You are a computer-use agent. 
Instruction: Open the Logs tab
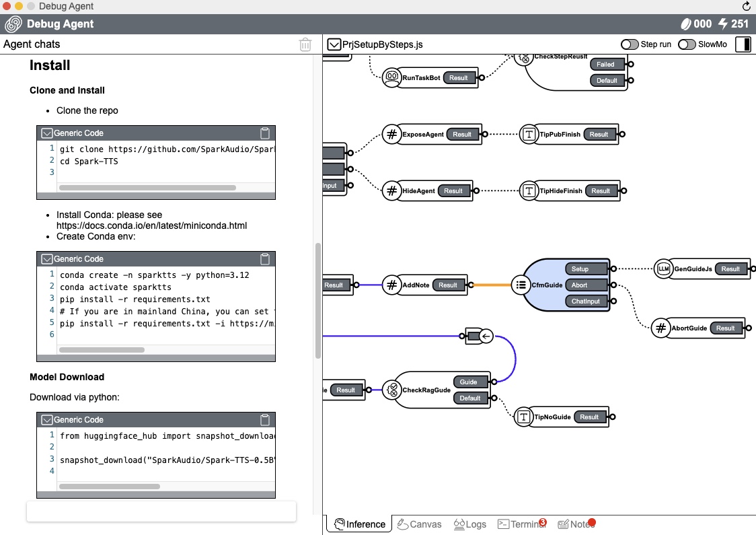pos(469,524)
